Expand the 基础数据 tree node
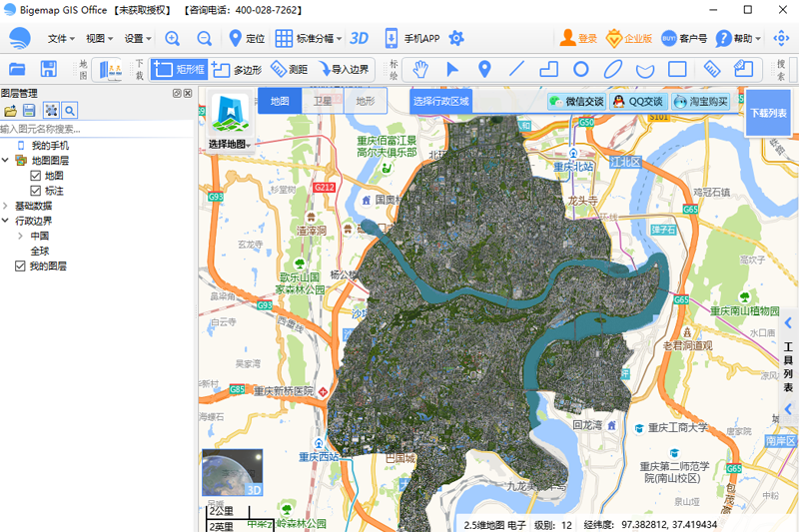799x532 pixels. [6, 206]
